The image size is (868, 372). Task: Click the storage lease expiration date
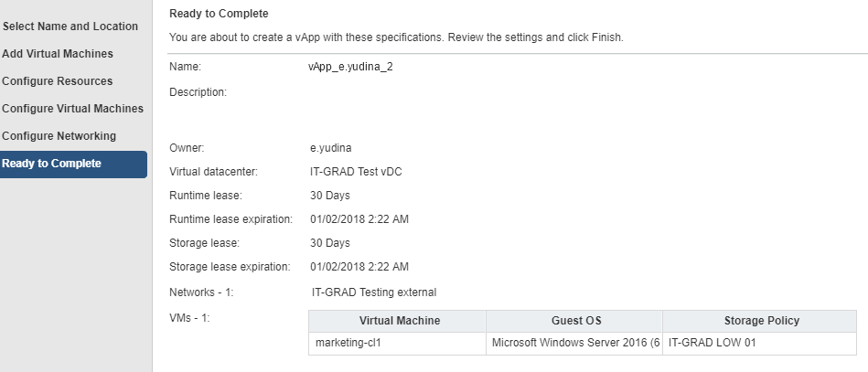(359, 267)
